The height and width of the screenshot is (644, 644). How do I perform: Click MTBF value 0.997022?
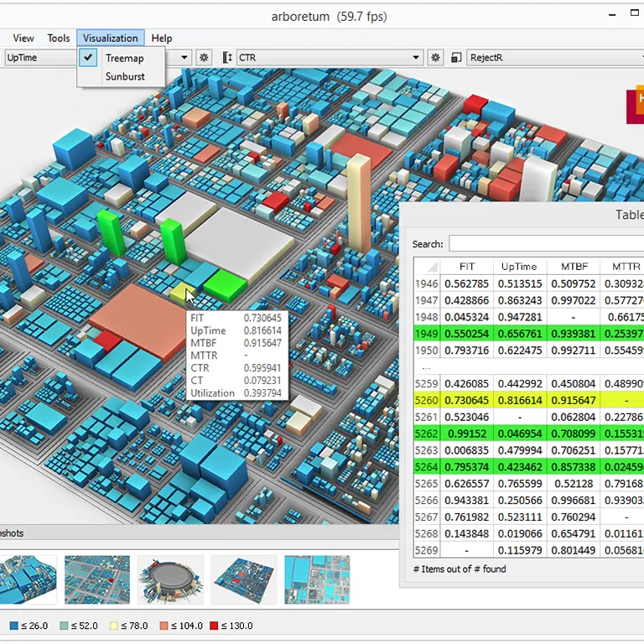pos(574,301)
